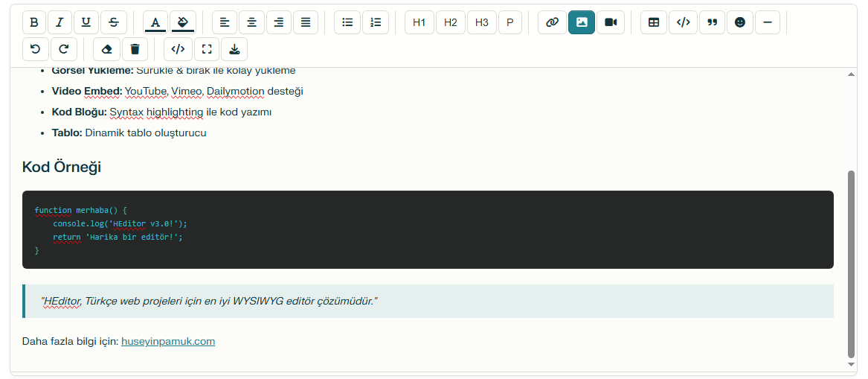Click the editor scrollbar down arrow
Screen dimensions: 868x379
click(852, 365)
